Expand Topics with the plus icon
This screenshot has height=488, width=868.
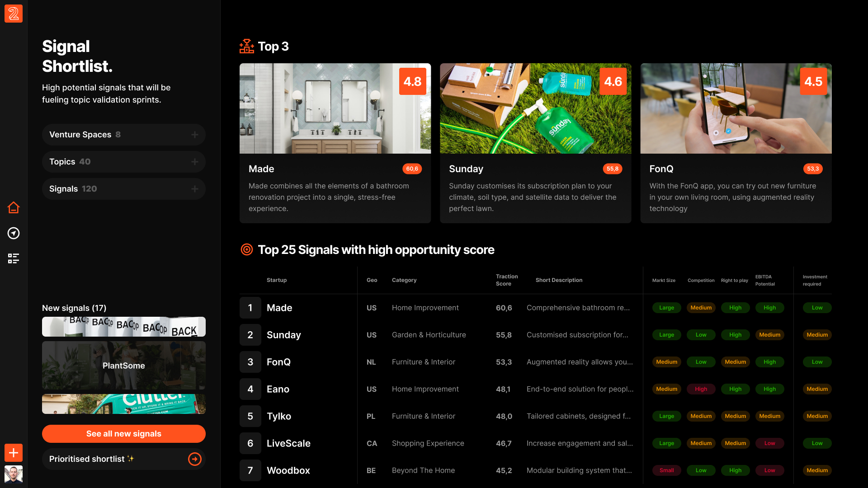pyautogui.click(x=195, y=162)
